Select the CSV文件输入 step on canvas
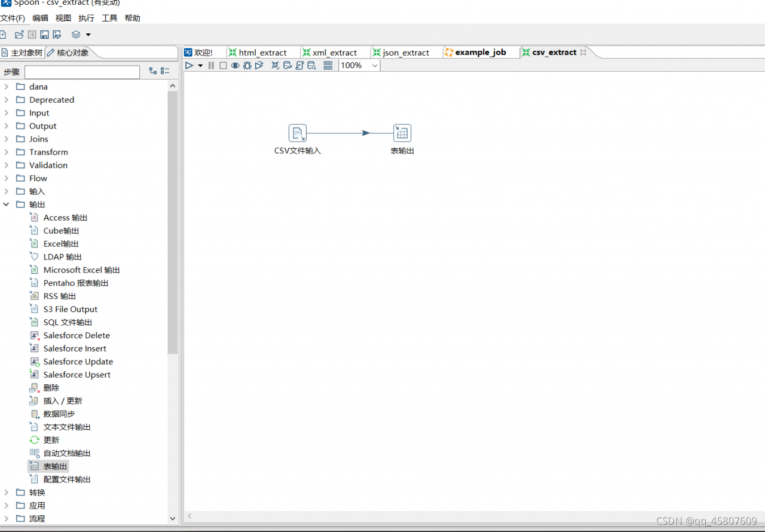Image resolution: width=765 pixels, height=532 pixels. click(x=298, y=133)
